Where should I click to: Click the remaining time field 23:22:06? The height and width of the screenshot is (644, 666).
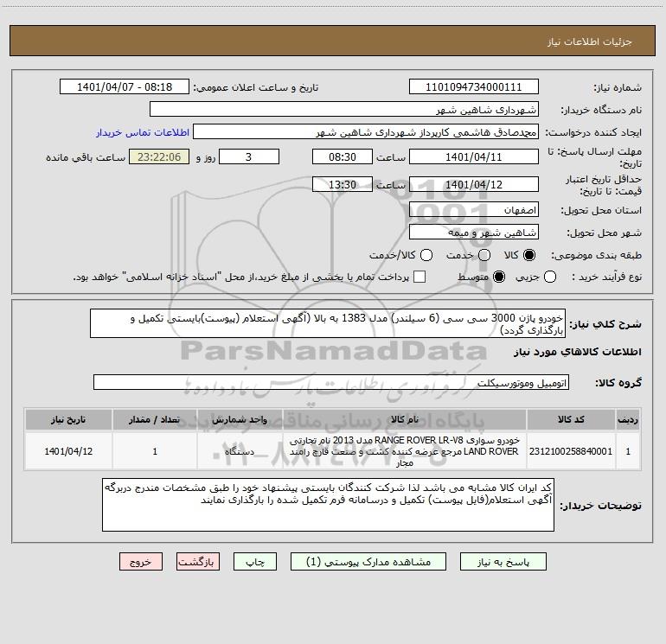click(159, 156)
